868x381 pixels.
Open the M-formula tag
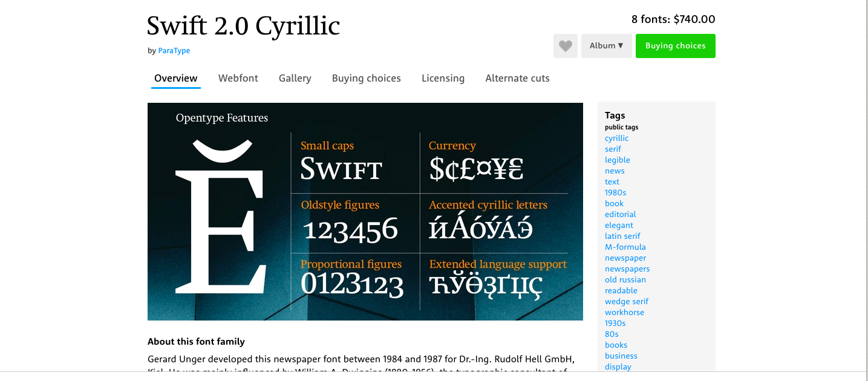click(625, 247)
